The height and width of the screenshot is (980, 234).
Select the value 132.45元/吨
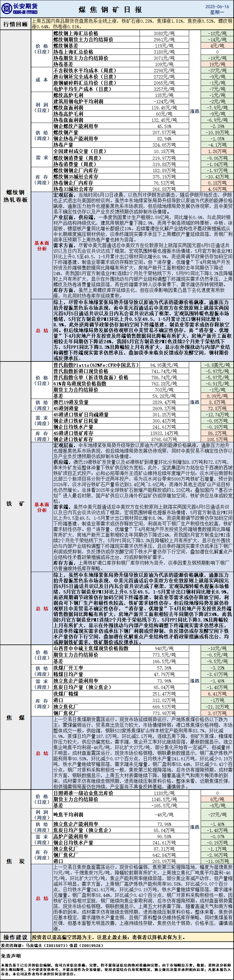(x=164, y=120)
